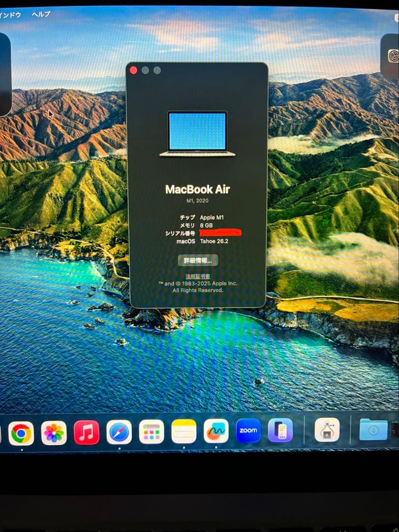
Task: Close the About This Mac window
Action: point(133,70)
